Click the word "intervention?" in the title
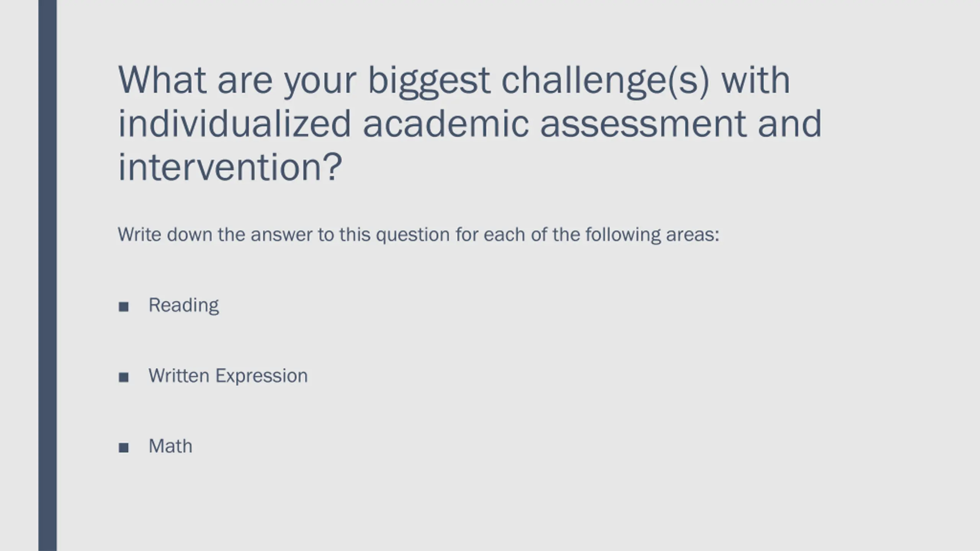Image resolution: width=980 pixels, height=551 pixels. (230, 167)
